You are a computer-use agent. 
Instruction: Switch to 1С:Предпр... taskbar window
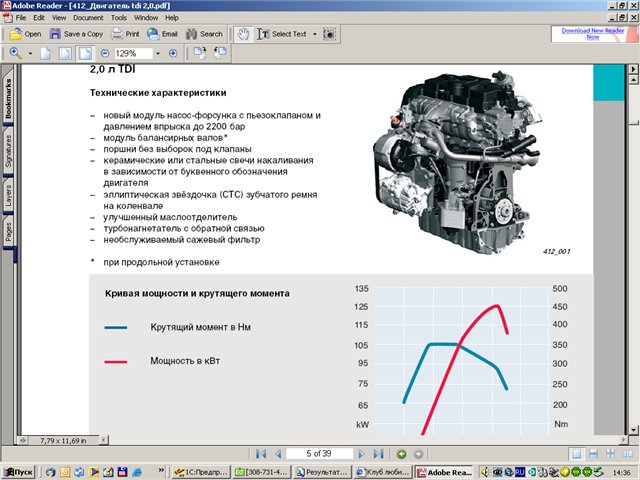tap(200, 472)
